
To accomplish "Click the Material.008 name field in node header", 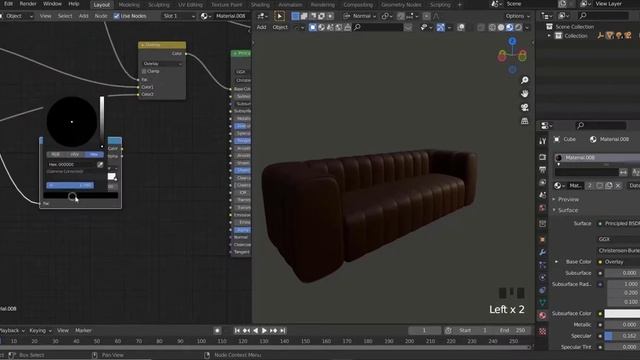I will [232, 16].
